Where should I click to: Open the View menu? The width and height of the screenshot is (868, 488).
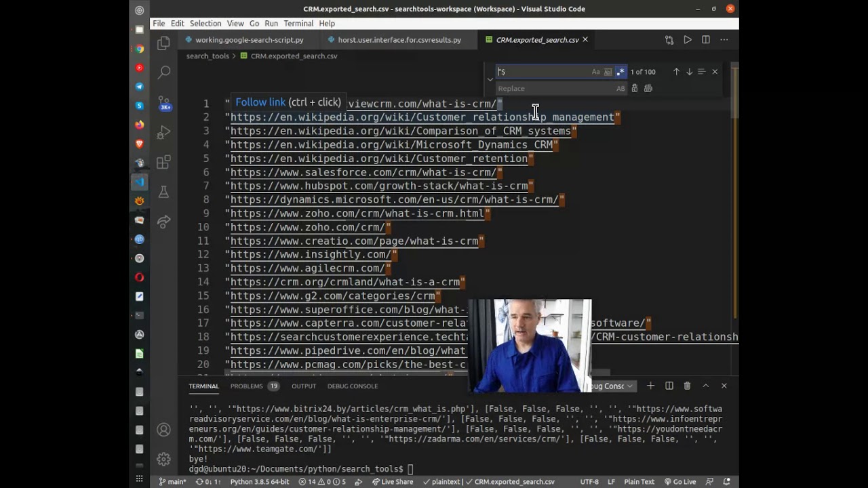tap(235, 23)
